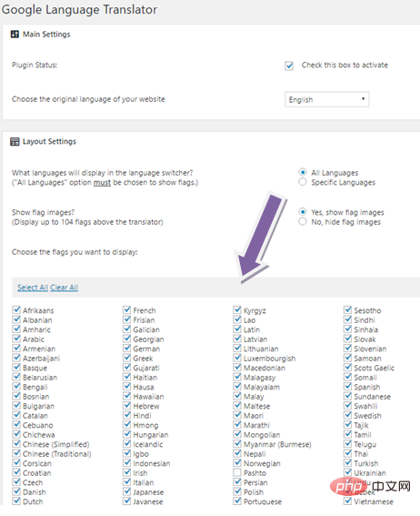Uncheck the Afrikaans flag checkbox
420x516 pixels.
point(16,309)
